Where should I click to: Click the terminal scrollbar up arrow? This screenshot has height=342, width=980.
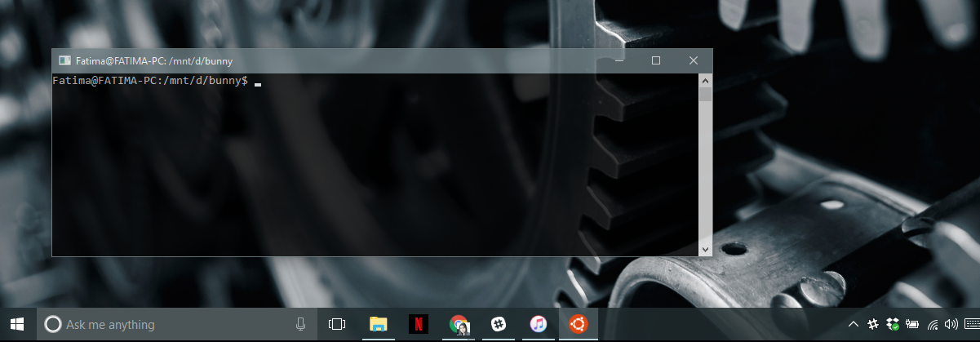705,80
